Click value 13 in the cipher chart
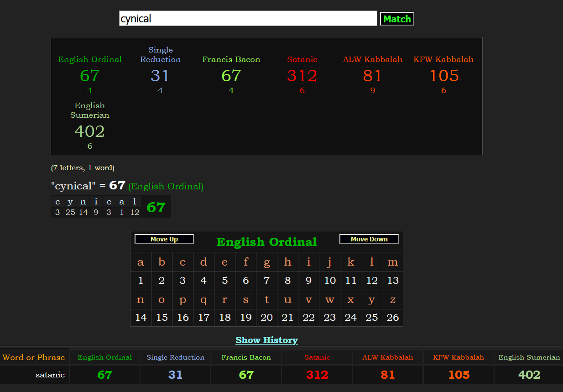 pos(392,281)
